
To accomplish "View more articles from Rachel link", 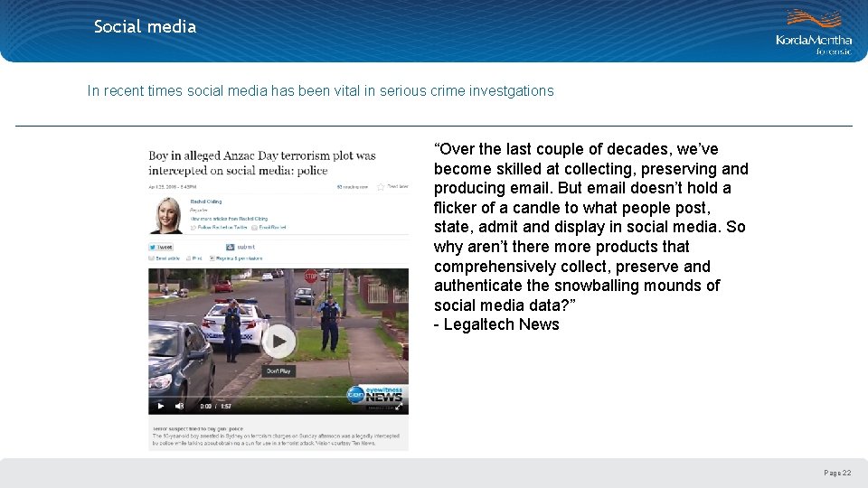I will click(229, 219).
